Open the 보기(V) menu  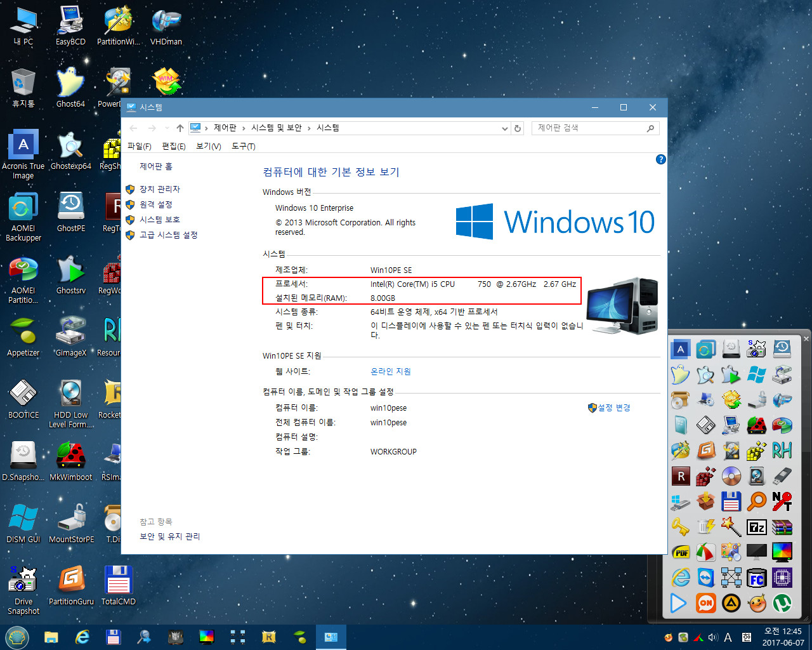pyautogui.click(x=209, y=146)
